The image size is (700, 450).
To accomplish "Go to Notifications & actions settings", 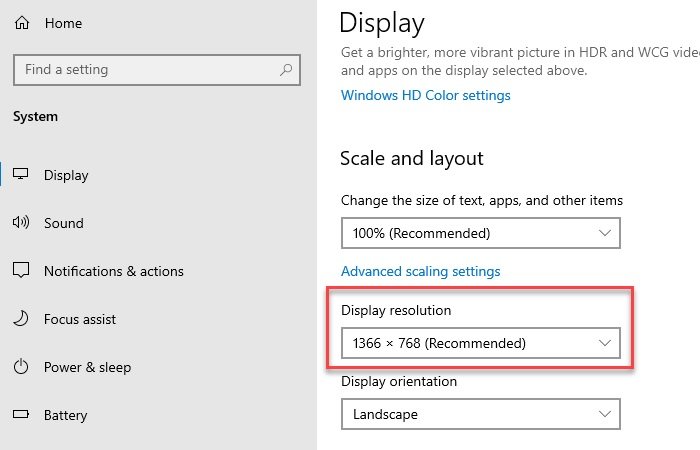I will [113, 271].
